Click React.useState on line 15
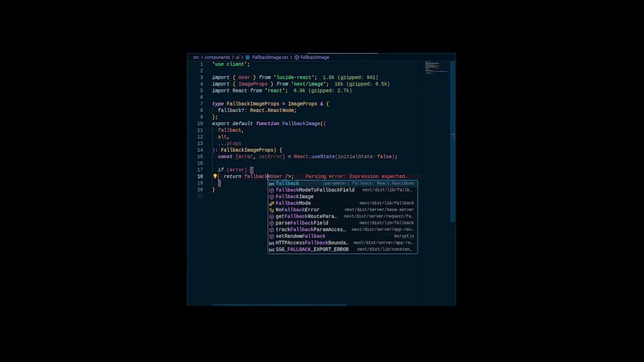The image size is (644, 362). tap(314, 157)
